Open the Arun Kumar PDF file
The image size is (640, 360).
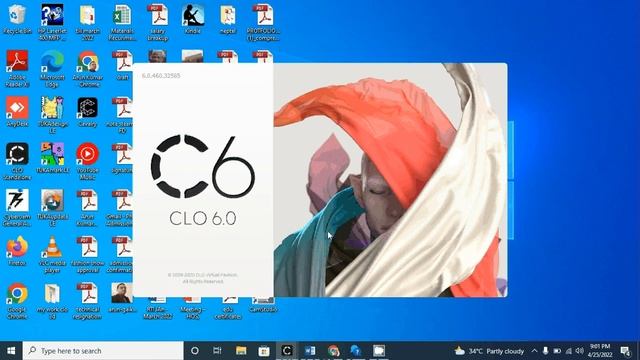87,208
